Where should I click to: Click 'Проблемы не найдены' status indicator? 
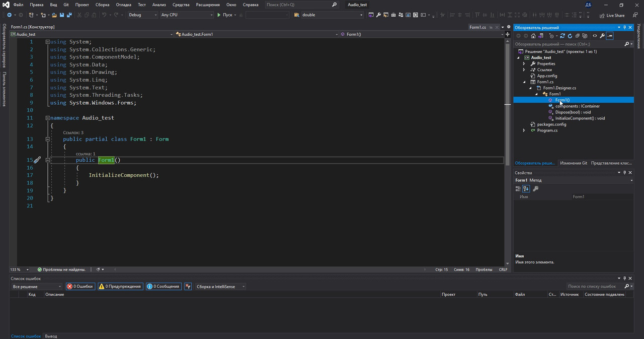click(61, 269)
